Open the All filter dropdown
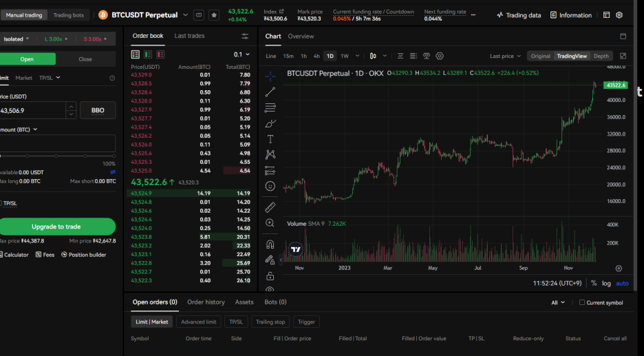 tap(558, 302)
